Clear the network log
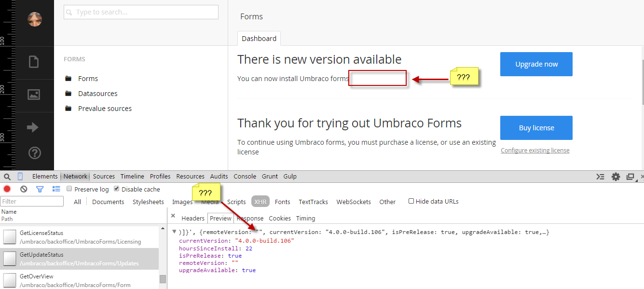The image size is (644, 289). tap(24, 189)
